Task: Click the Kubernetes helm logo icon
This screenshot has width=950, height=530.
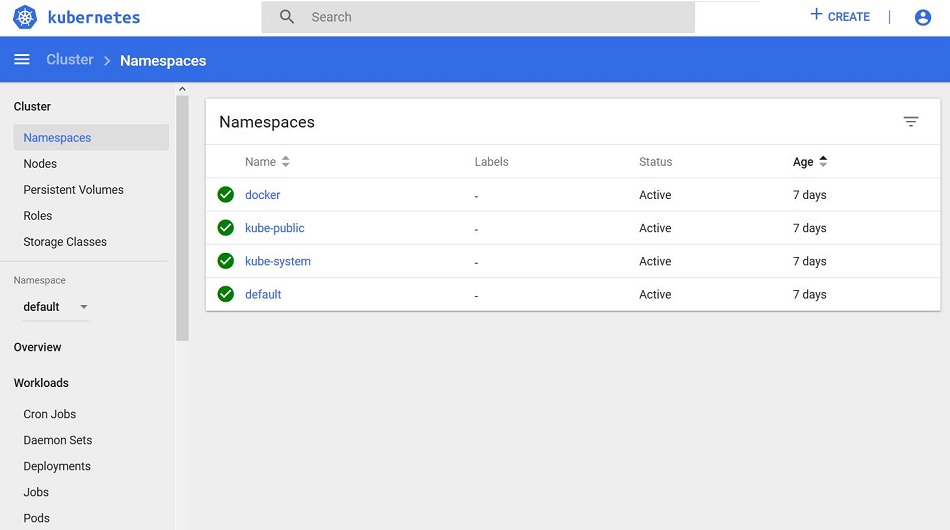Action: (25, 17)
